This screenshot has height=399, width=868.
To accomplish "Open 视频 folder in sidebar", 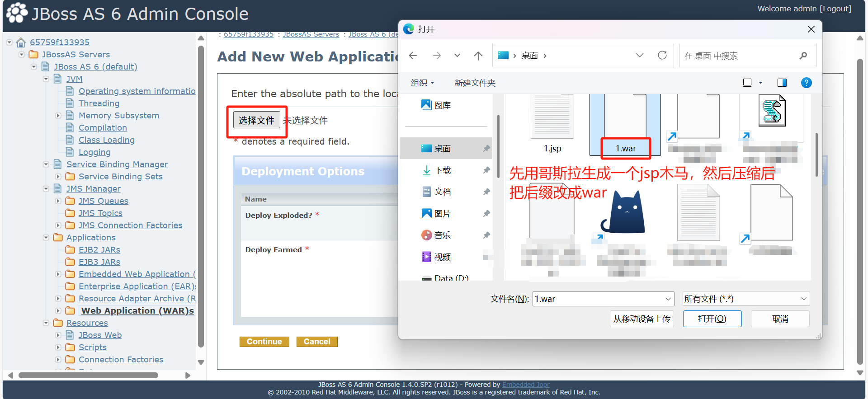I will pyautogui.click(x=436, y=257).
